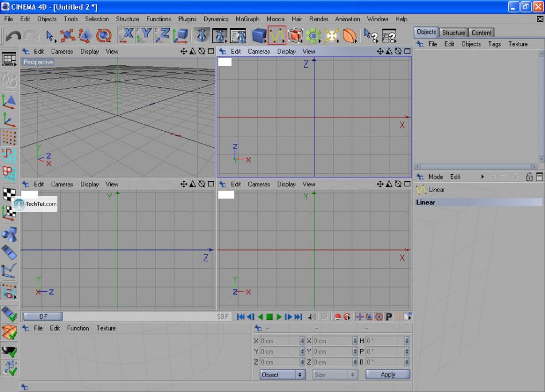This screenshot has height=392, width=545.
Task: Open the Structure menu
Action: tap(127, 19)
